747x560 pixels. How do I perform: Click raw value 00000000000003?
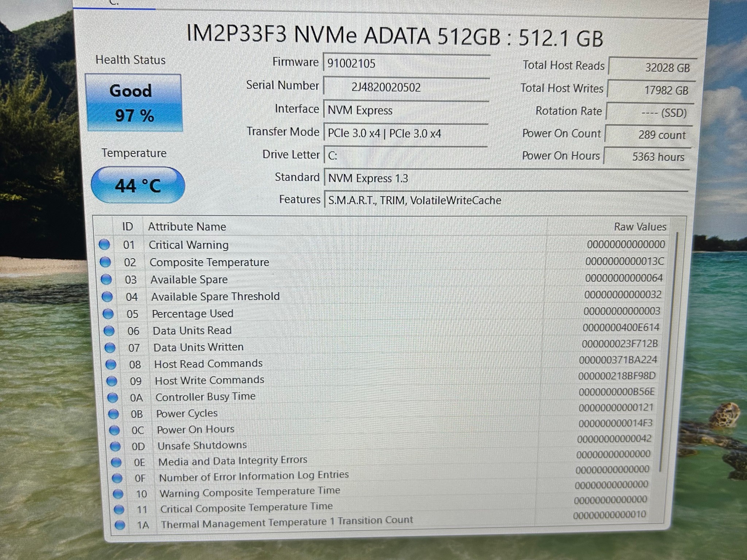[x=622, y=311]
